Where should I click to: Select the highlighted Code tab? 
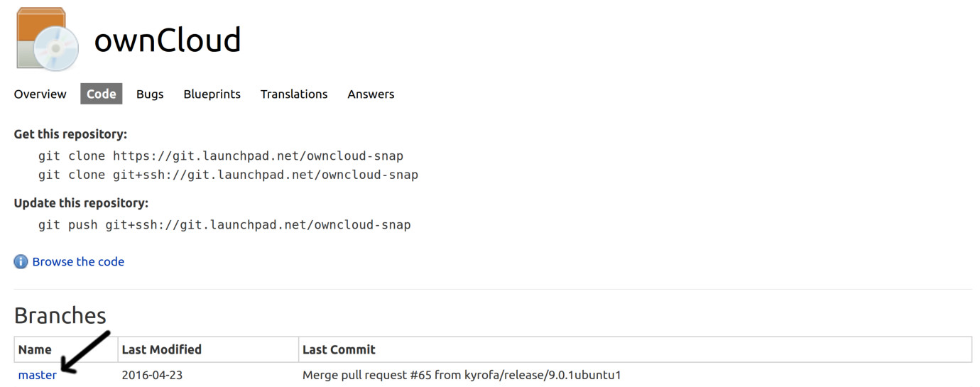click(x=102, y=94)
